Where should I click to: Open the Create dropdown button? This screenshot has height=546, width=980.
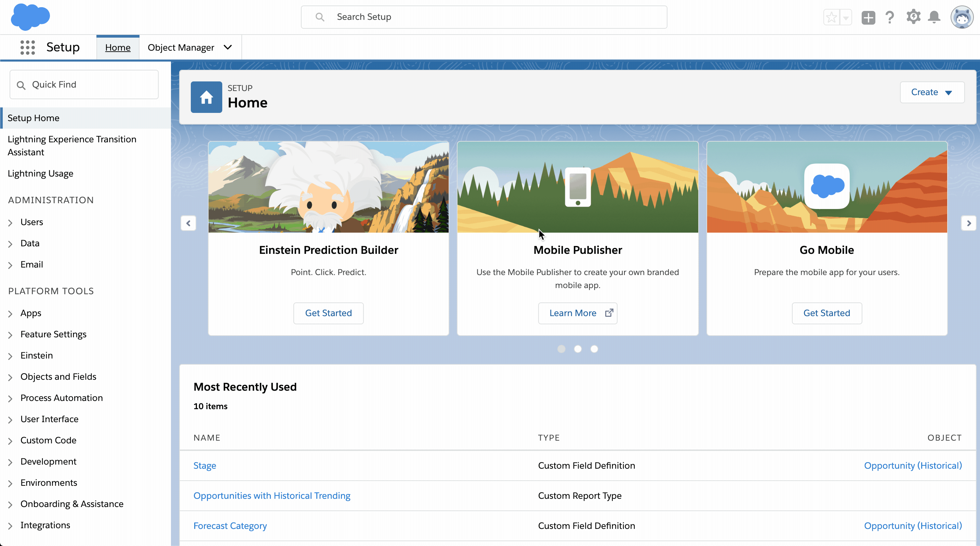[932, 92]
